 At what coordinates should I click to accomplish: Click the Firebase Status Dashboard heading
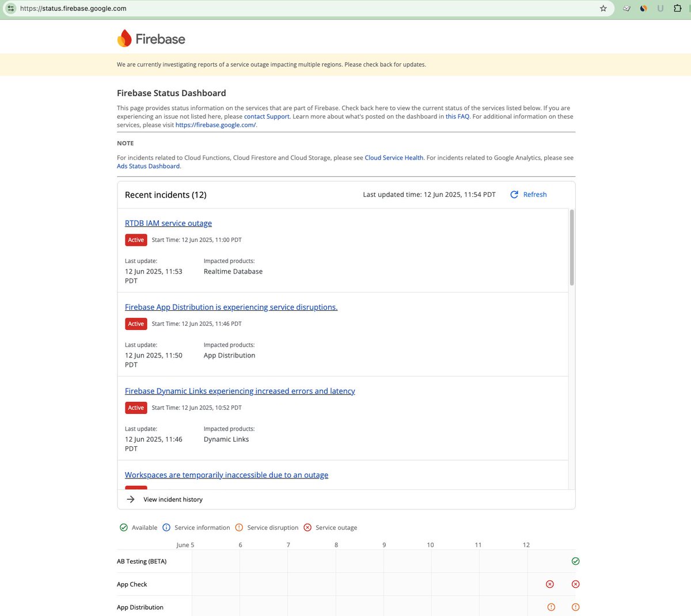click(x=171, y=93)
